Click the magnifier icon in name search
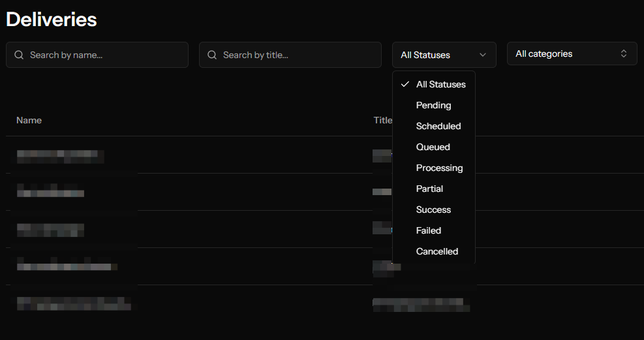The width and height of the screenshot is (644, 340). coord(19,55)
